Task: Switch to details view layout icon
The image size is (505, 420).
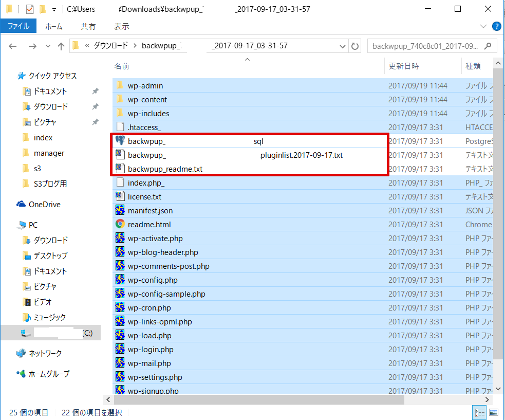Action: click(x=479, y=412)
